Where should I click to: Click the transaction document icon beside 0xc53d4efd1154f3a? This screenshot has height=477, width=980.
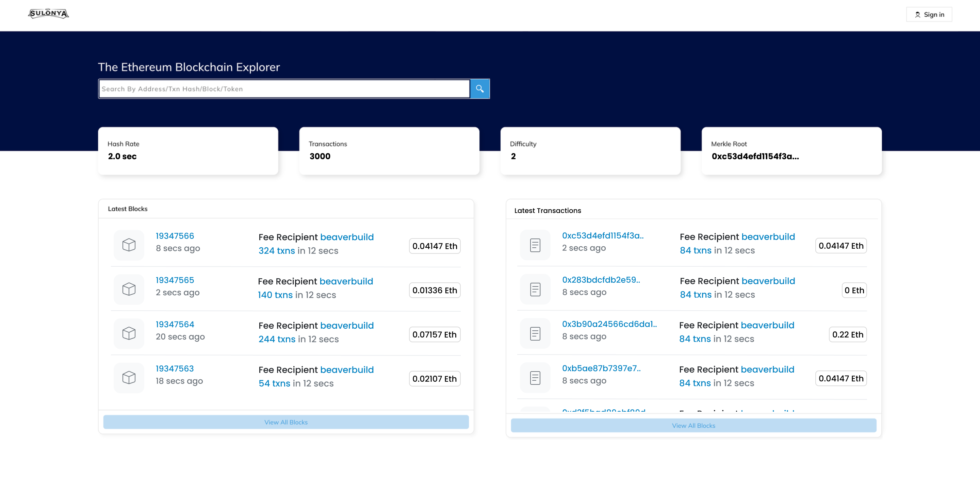coord(535,245)
